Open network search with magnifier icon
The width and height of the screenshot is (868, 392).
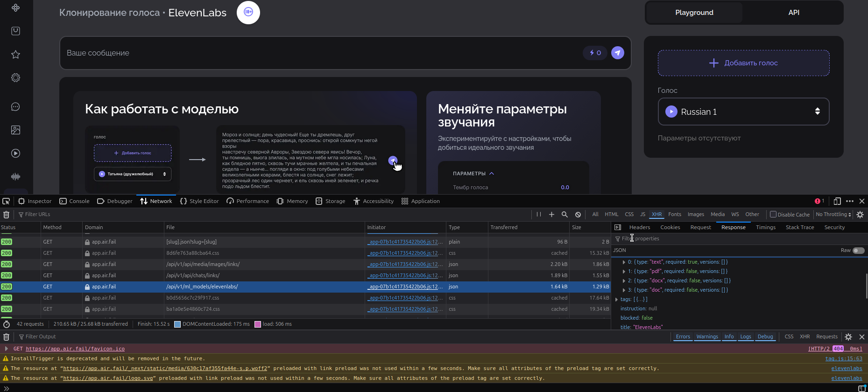coord(565,215)
